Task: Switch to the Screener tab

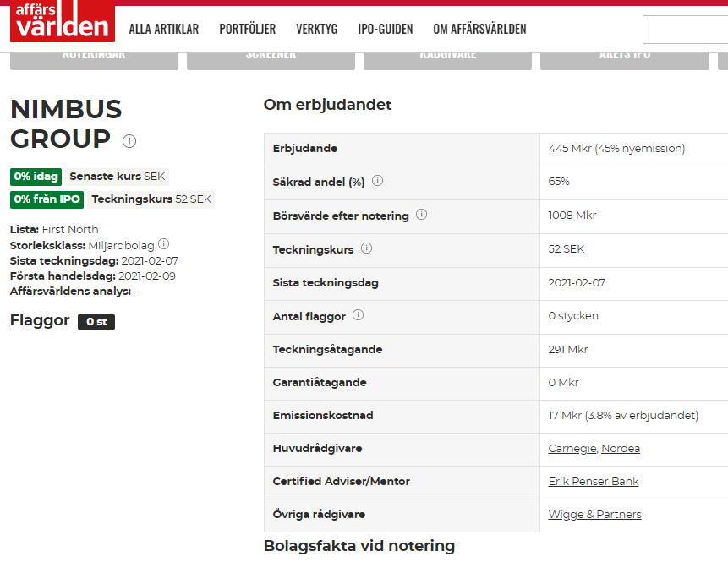Action: click(x=271, y=59)
